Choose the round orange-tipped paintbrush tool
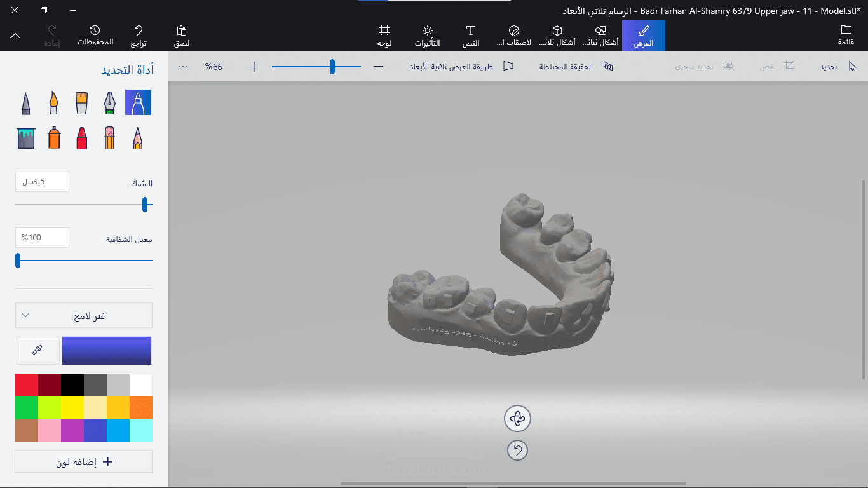 click(x=54, y=102)
